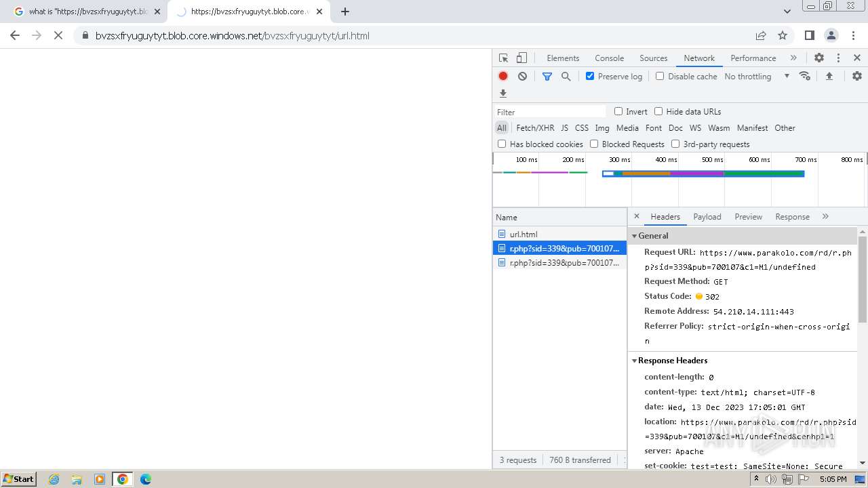
Task: Click the Name column header
Action: coord(559,218)
